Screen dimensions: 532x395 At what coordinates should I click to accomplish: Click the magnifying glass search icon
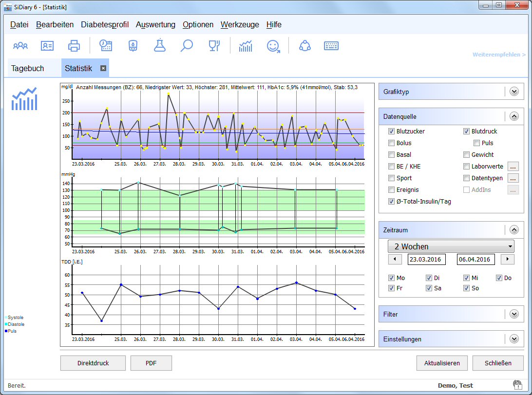click(187, 46)
